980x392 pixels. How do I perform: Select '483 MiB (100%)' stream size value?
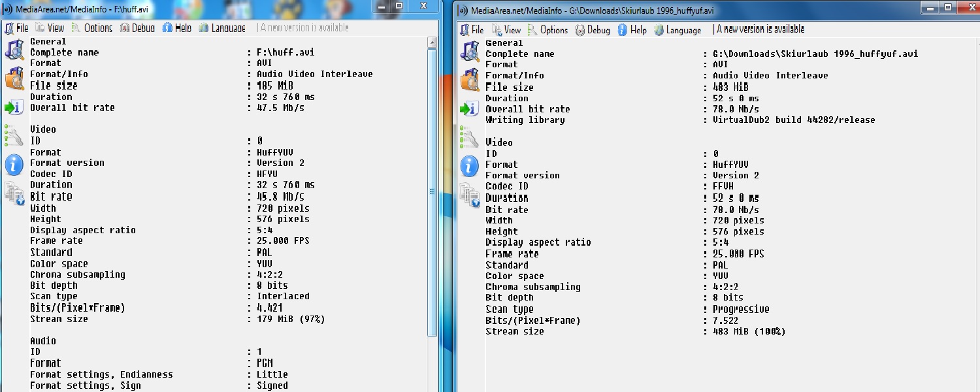749,331
